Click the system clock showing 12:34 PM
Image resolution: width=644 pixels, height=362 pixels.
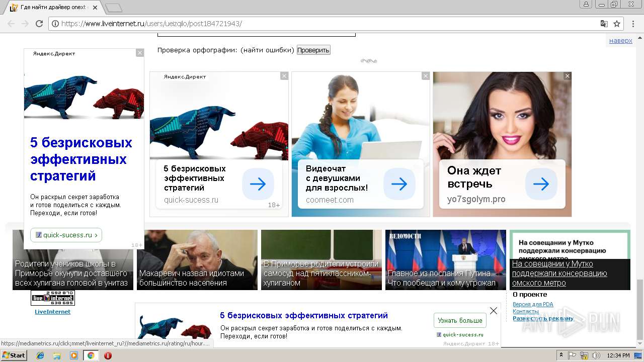(x=618, y=355)
